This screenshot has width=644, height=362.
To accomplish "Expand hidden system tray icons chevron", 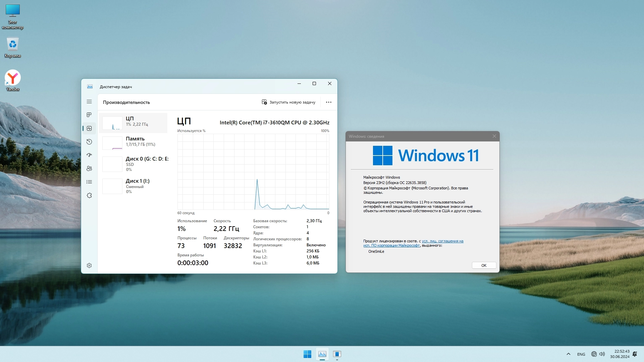I will click(568, 354).
